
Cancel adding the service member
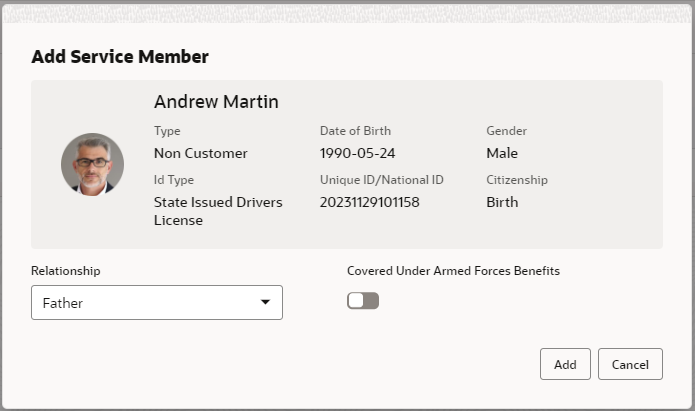(x=630, y=364)
